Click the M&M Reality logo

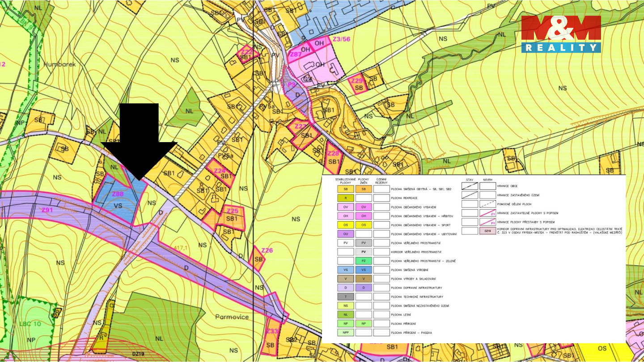pos(561,34)
